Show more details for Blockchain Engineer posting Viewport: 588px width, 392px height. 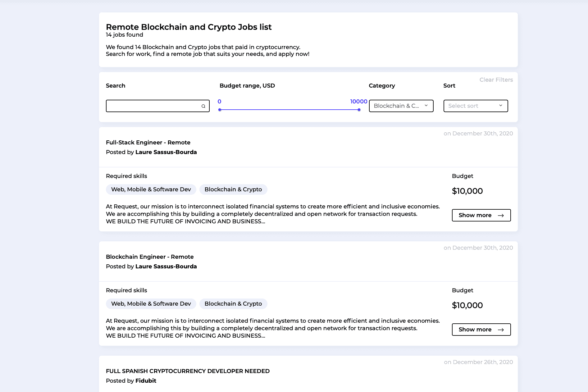pos(481,330)
